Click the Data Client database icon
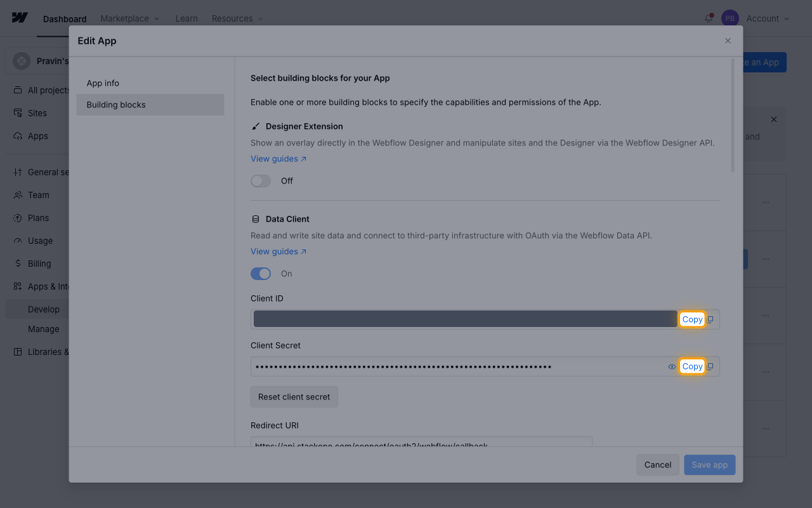Viewport: 812px width, 508px height. click(x=256, y=219)
